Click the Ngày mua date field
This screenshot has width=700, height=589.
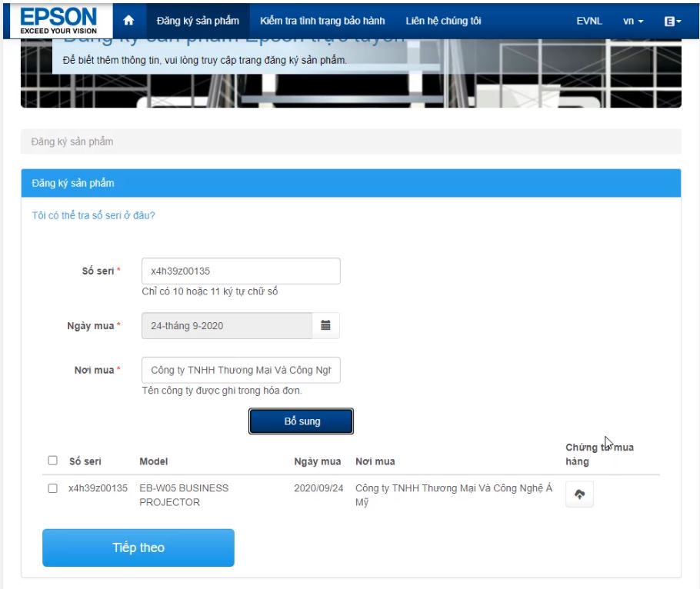[227, 326]
